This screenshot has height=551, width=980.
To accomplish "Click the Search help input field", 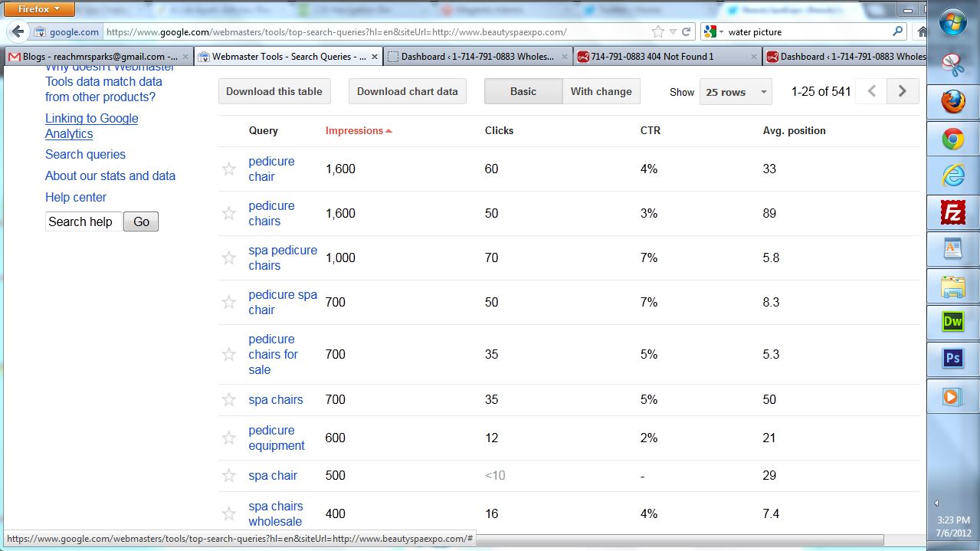I will pyautogui.click(x=83, y=221).
